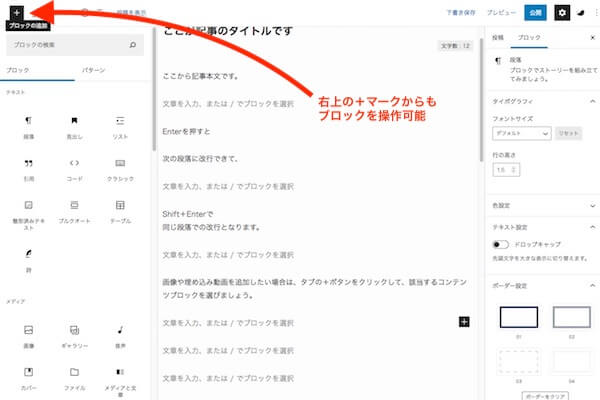The width and height of the screenshot is (600, 400).
Task: Click the 下書き保存 save draft link
Action: pos(461,13)
